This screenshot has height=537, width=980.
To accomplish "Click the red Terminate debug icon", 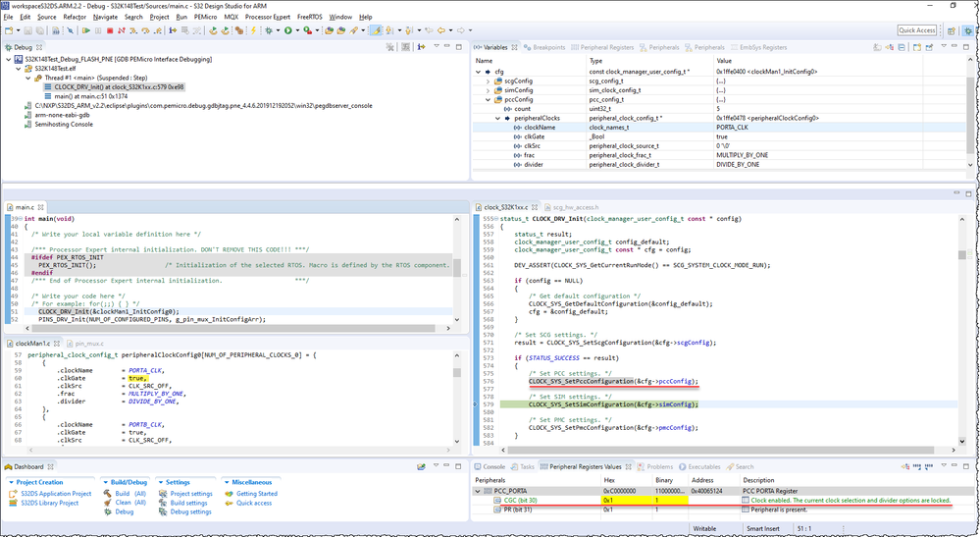I will click(x=109, y=30).
